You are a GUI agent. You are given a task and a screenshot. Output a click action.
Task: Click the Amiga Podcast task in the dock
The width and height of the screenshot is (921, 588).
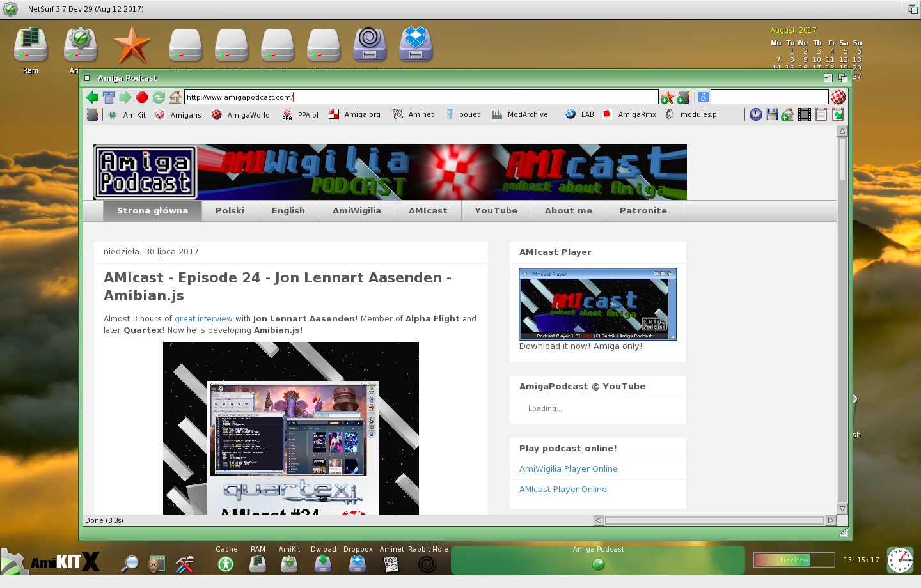tap(598, 560)
